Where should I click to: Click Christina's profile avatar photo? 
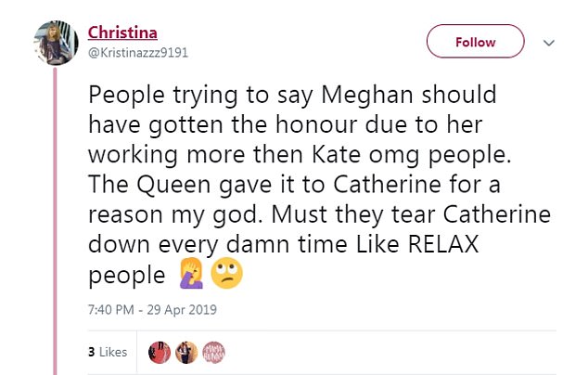click(56, 42)
